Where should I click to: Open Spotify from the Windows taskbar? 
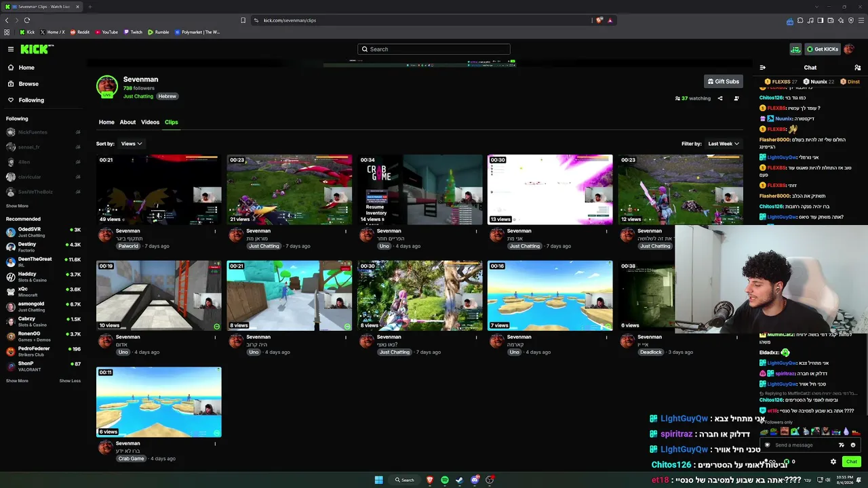[445, 480]
